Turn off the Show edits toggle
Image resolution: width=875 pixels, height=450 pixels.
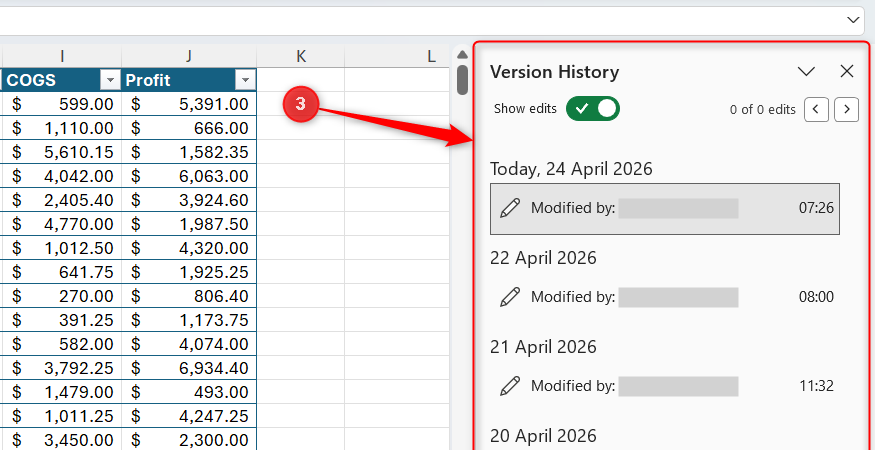[593, 109]
